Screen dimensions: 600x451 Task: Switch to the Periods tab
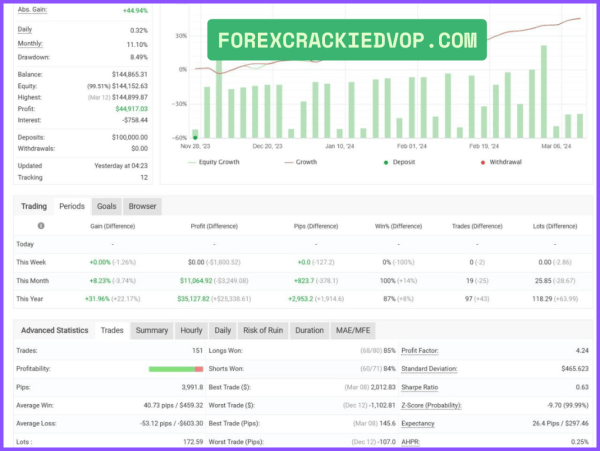pos(72,206)
